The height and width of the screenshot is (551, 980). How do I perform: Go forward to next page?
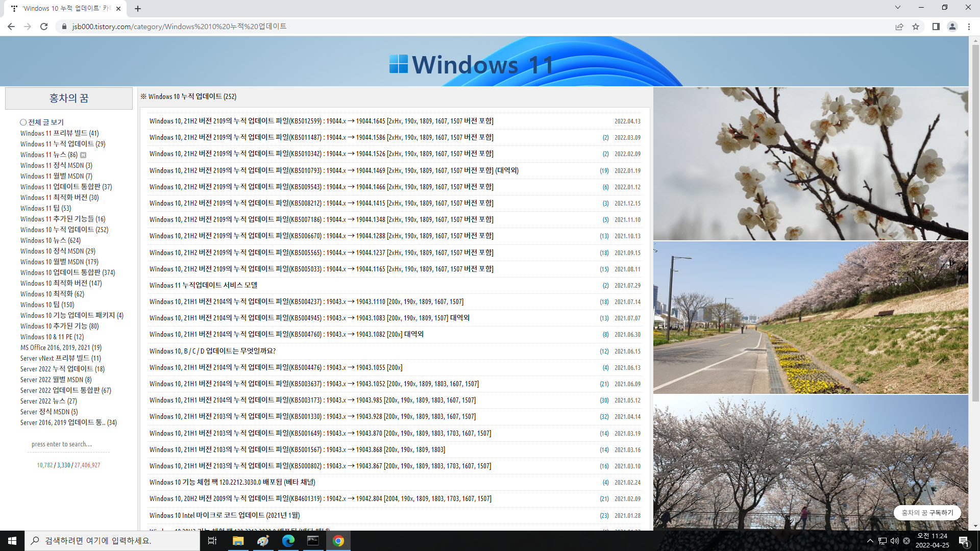(x=28, y=27)
